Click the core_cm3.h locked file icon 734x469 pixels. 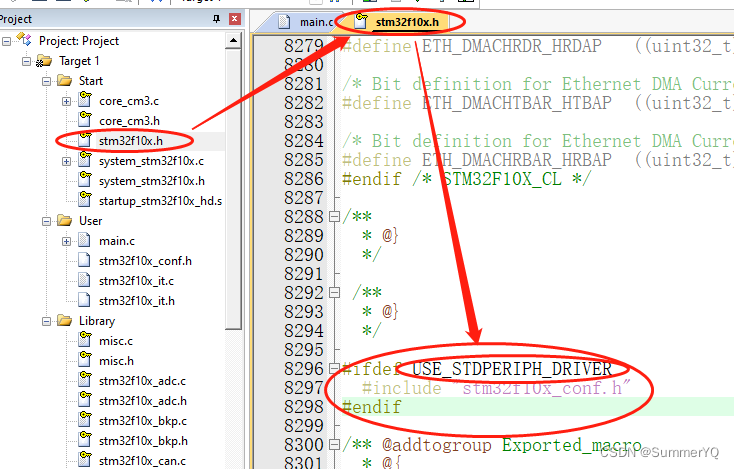(85, 119)
